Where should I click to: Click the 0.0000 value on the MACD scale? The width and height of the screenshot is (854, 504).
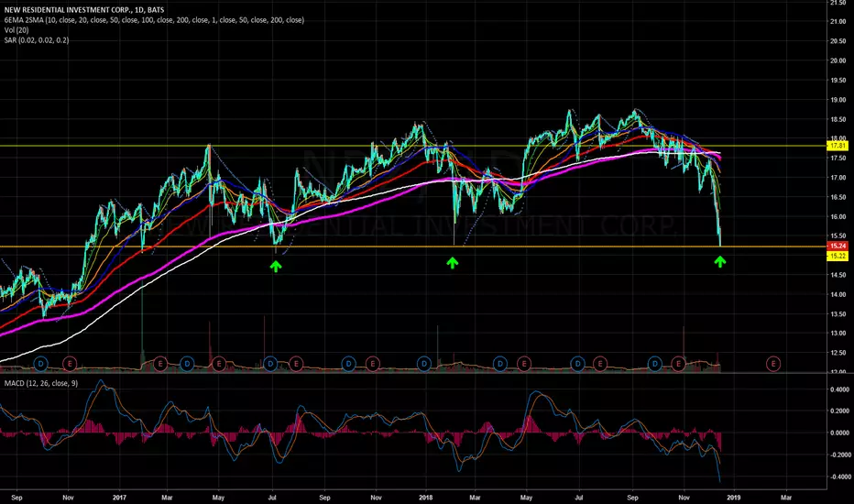(x=839, y=433)
